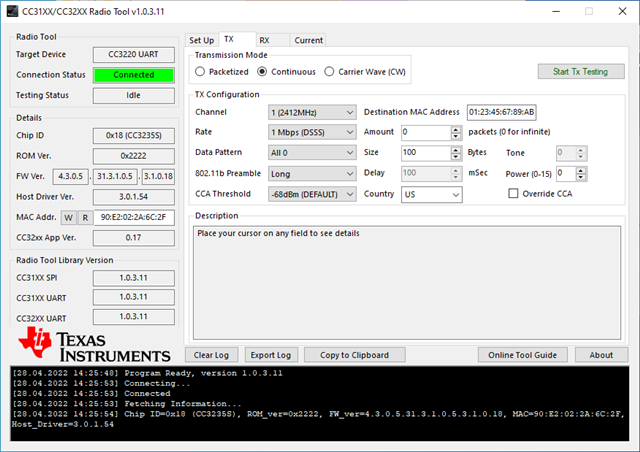Expand the CCA Threshold dropdown
Image resolution: width=640 pixels, height=452 pixels.
click(312, 194)
